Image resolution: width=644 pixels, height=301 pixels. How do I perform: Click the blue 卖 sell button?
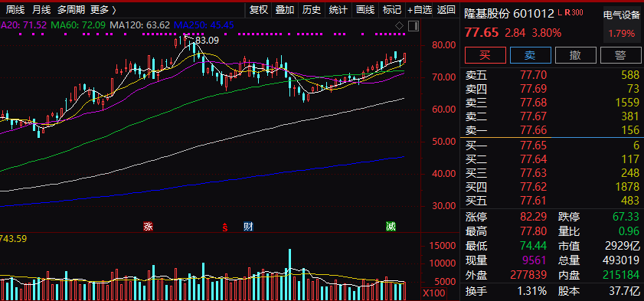(530, 55)
